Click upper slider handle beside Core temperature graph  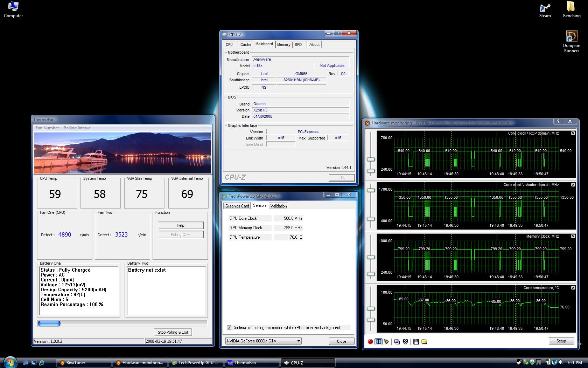coord(371,309)
